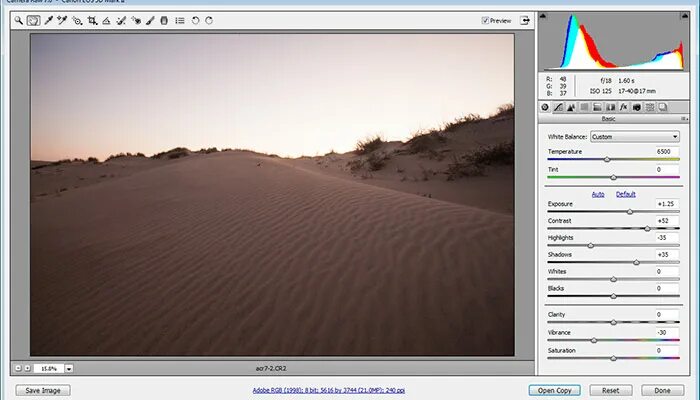700x400 pixels.
Task: Click the Blacks slider handle
Action: tap(613, 296)
